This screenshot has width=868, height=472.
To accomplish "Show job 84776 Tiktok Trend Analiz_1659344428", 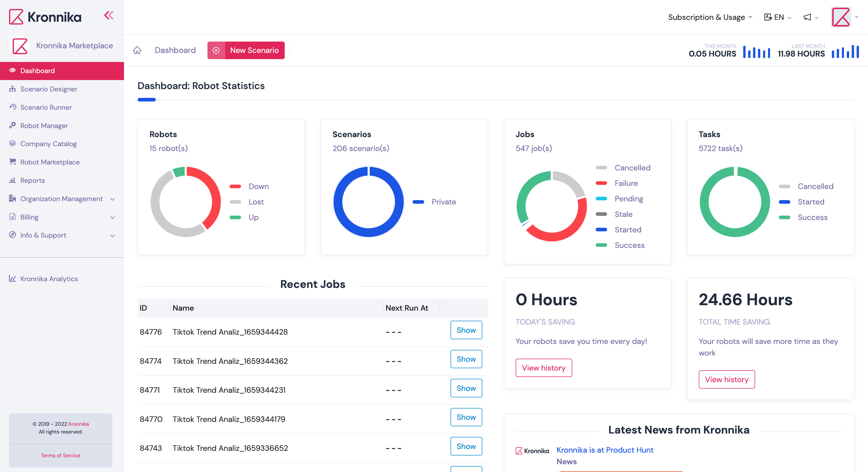I will coord(466,330).
